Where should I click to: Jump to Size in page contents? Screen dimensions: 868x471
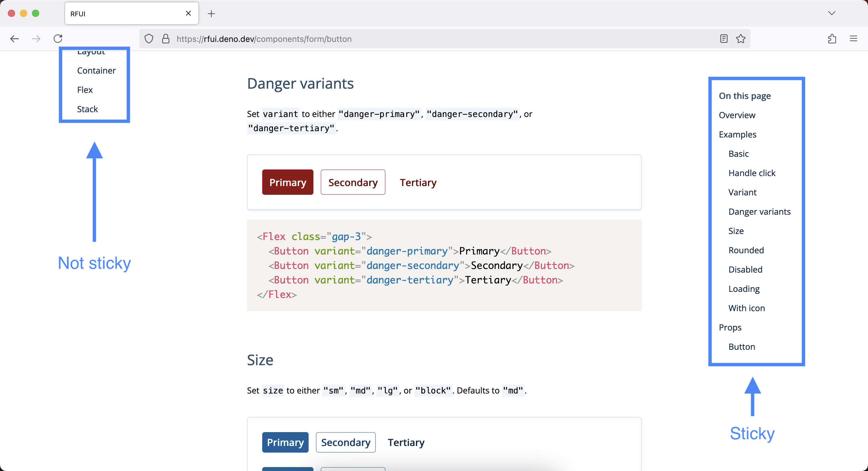[736, 231]
